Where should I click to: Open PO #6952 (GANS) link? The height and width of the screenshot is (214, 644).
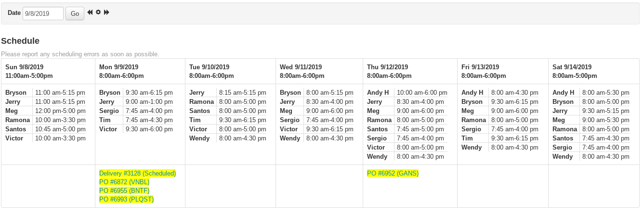click(x=393, y=173)
